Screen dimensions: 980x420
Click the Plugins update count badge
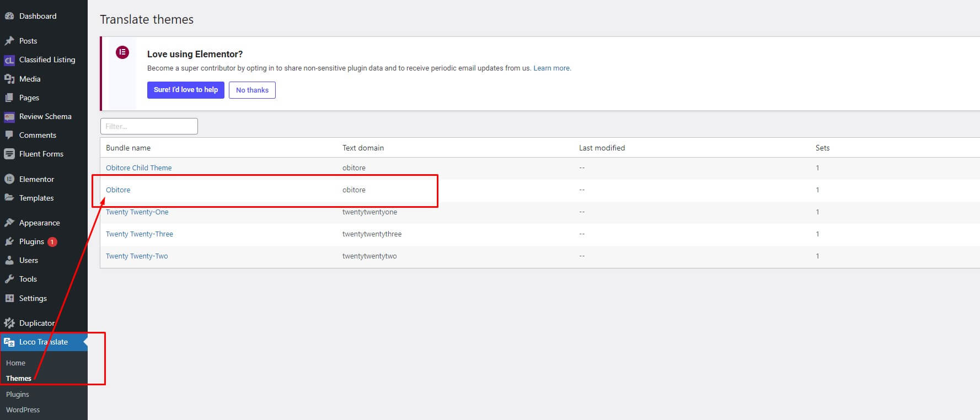point(52,242)
